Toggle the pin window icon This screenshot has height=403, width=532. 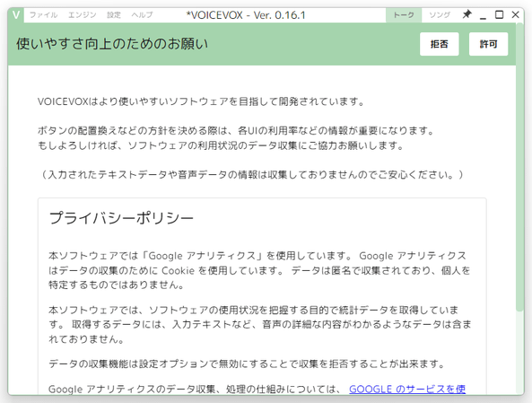click(x=467, y=14)
